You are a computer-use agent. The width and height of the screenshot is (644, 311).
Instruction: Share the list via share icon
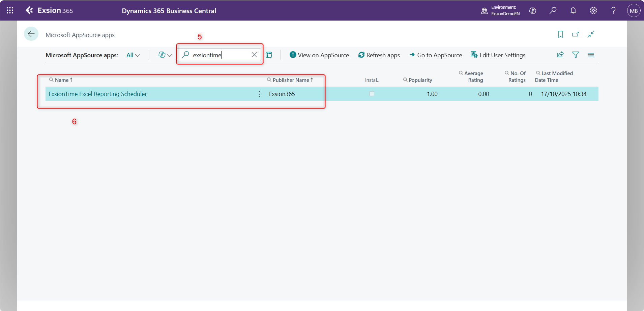pyautogui.click(x=560, y=55)
